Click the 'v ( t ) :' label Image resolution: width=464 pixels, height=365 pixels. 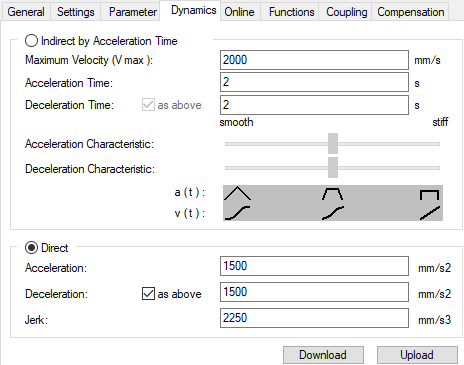(189, 213)
